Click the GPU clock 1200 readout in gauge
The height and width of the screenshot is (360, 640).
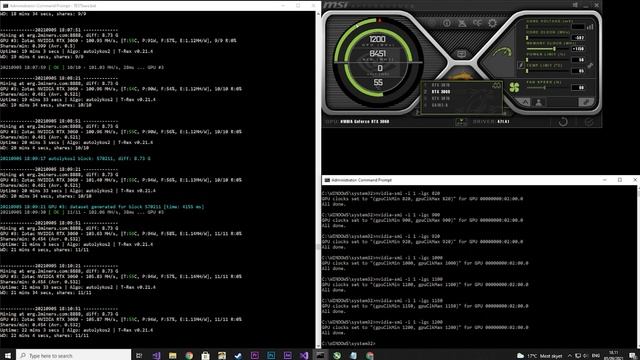click(377, 39)
